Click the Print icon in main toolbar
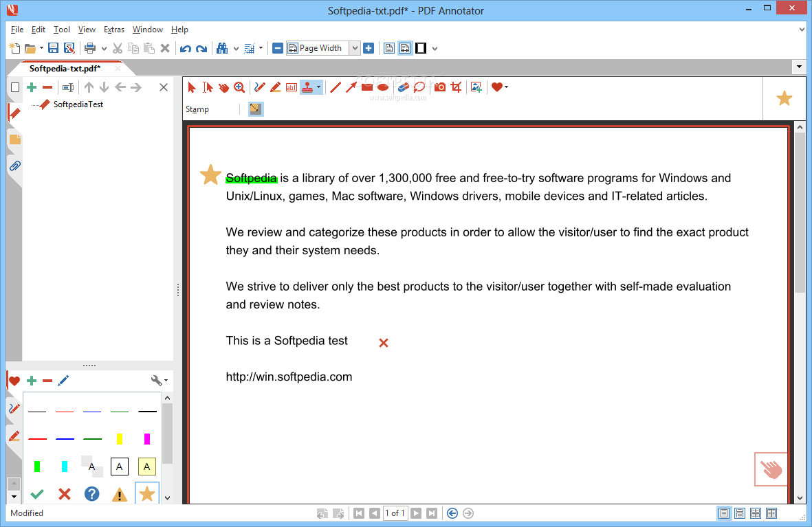The image size is (812, 527). tap(90, 48)
